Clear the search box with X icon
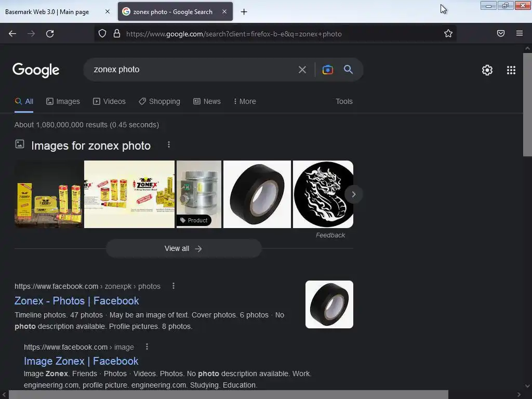 pyautogui.click(x=302, y=70)
